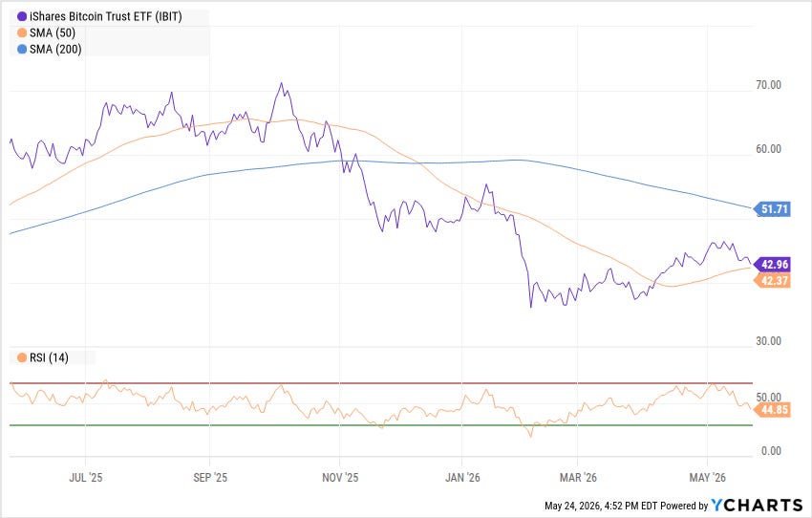Image resolution: width=812 pixels, height=518 pixels.
Task: Click the 42.37 SMA 50 value tag
Action: pos(772,281)
